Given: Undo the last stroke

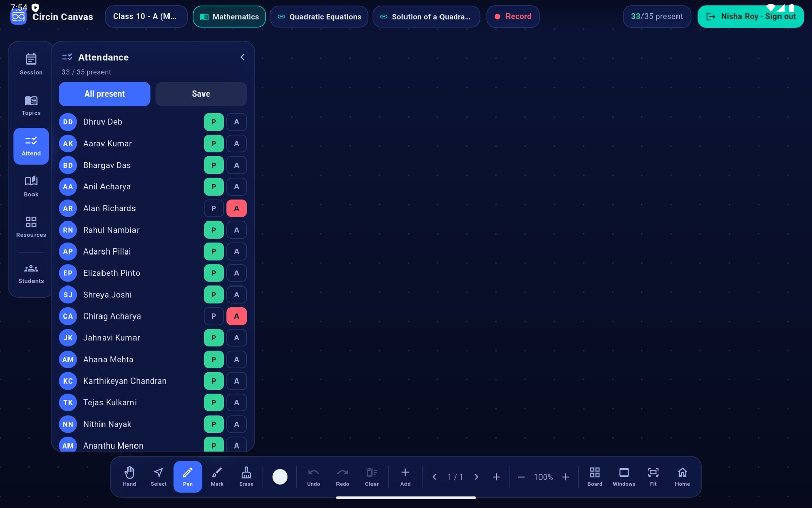Looking at the screenshot, I should click(x=314, y=477).
